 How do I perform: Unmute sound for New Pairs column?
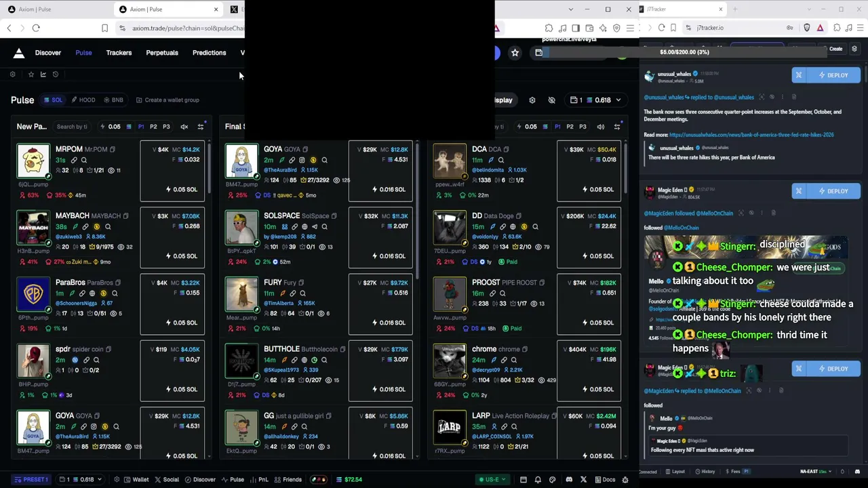(184, 127)
